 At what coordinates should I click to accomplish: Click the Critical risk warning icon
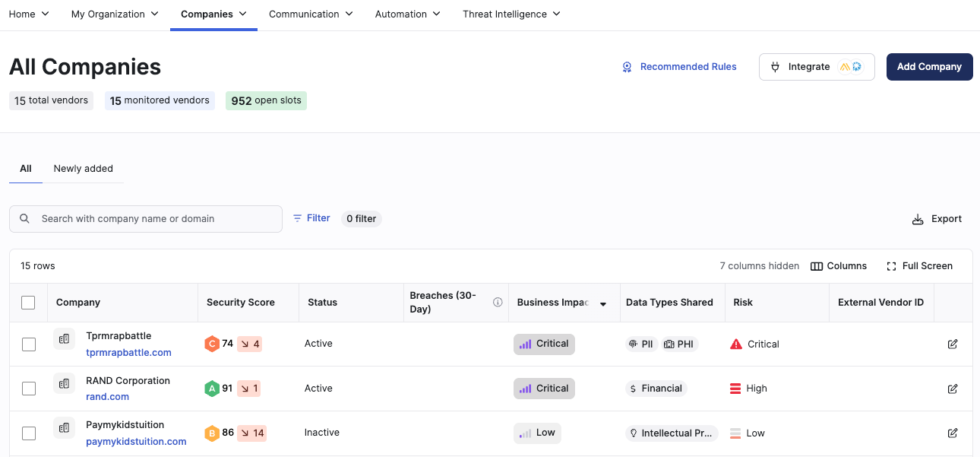point(735,344)
